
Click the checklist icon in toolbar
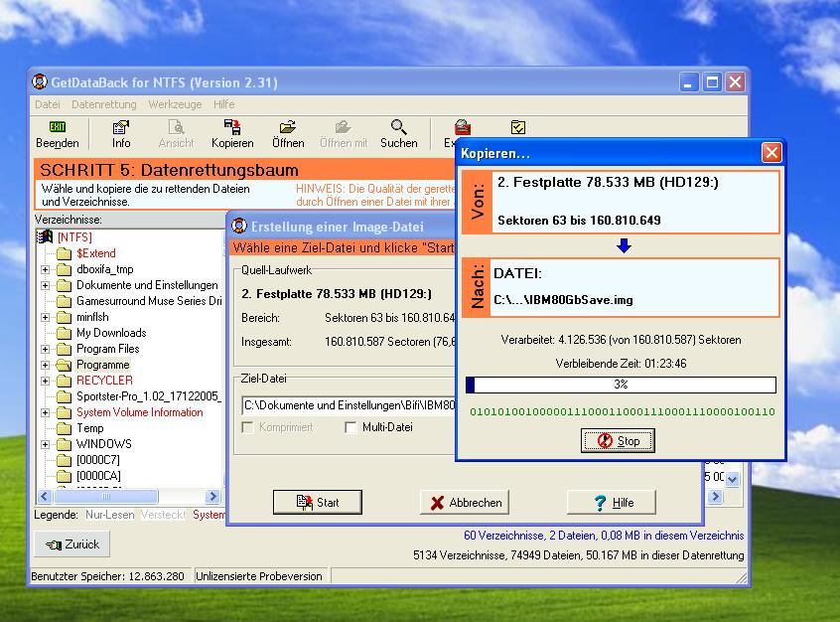518,127
